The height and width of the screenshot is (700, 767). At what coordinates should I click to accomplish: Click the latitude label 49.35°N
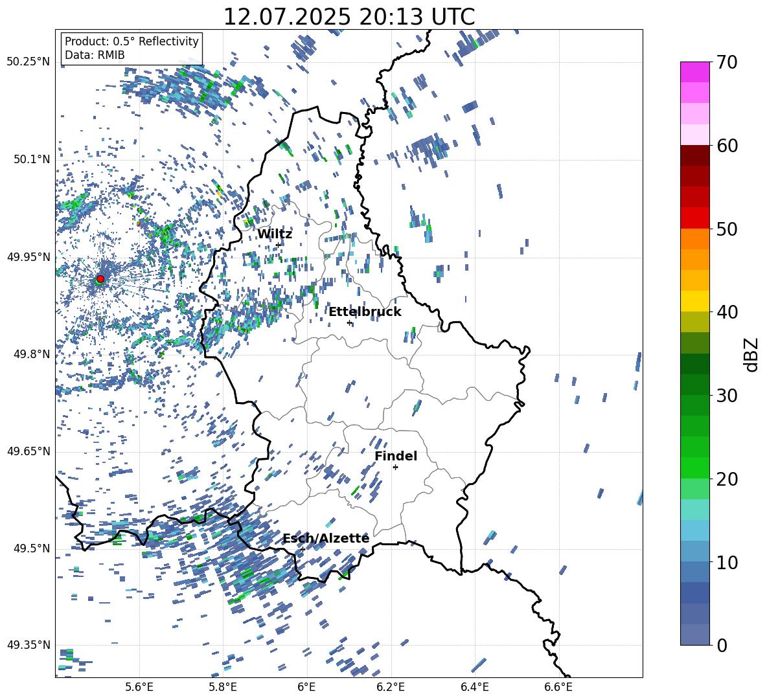(29, 645)
